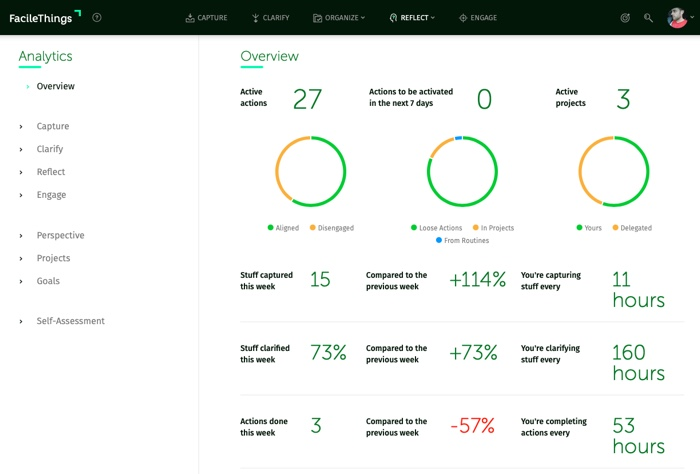This screenshot has width=700, height=474.
Task: Click the From Routines blue legend dot
Action: pyautogui.click(x=439, y=241)
